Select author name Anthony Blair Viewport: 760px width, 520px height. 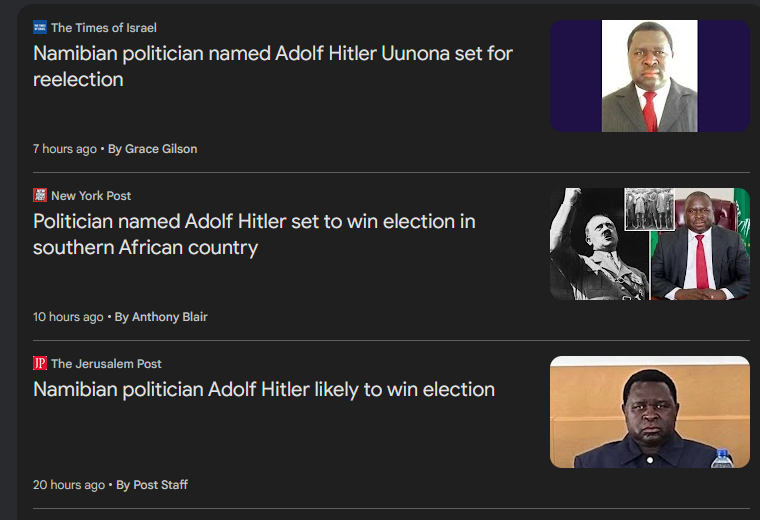click(170, 317)
